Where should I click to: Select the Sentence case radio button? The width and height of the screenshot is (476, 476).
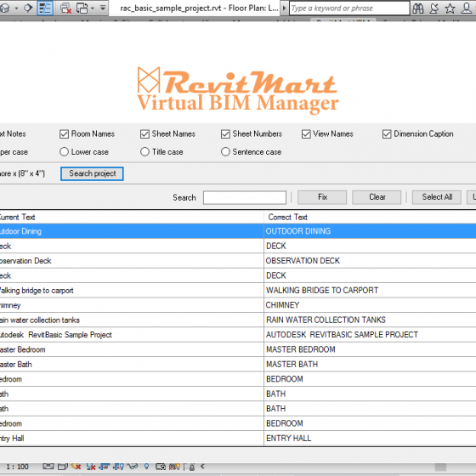(x=225, y=152)
